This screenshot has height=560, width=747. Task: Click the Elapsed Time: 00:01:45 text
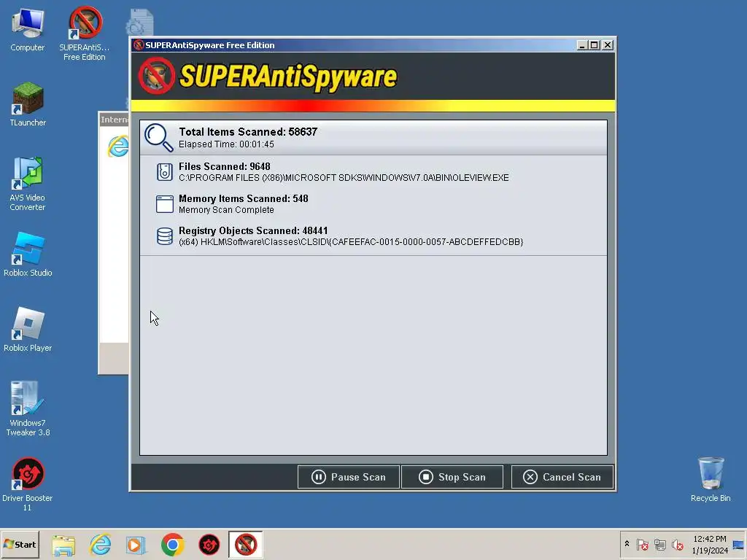[x=226, y=144]
